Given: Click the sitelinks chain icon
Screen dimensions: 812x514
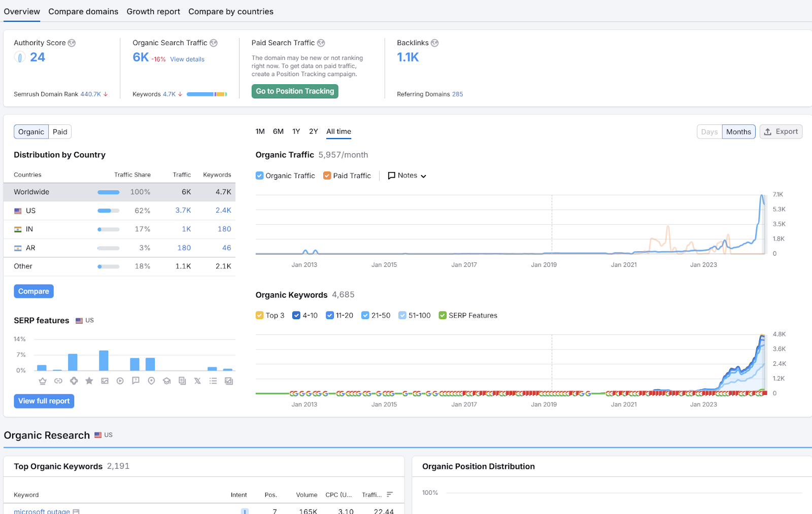Looking at the screenshot, I should click(58, 381).
